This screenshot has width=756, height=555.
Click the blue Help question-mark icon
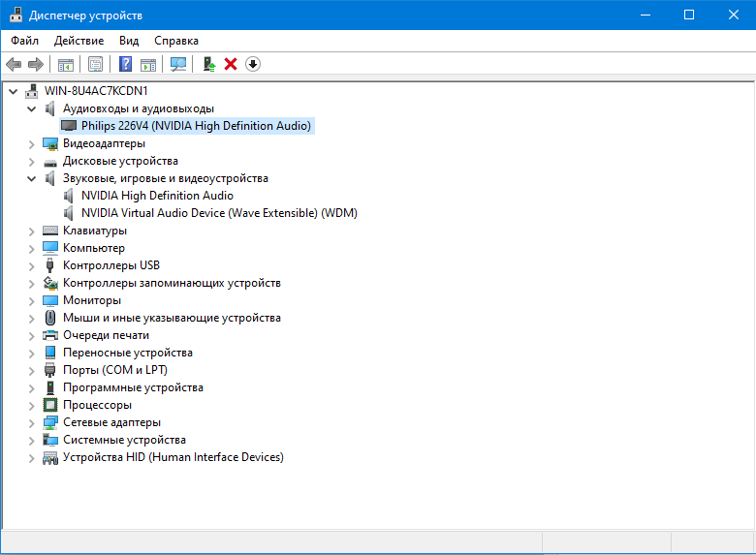[125, 64]
